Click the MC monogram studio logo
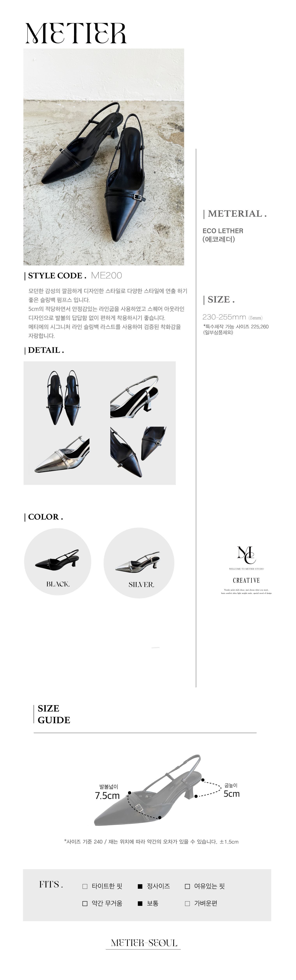The width and height of the screenshot is (296, 980). (246, 555)
